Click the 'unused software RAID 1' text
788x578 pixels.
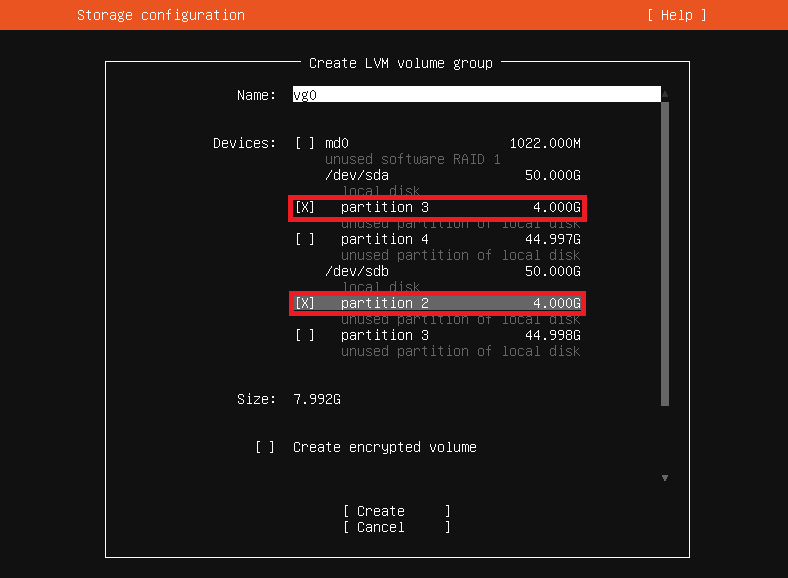[x=413, y=159]
